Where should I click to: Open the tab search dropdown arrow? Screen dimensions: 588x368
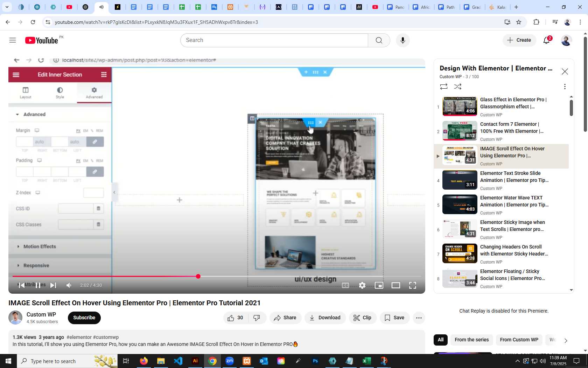[7, 7]
